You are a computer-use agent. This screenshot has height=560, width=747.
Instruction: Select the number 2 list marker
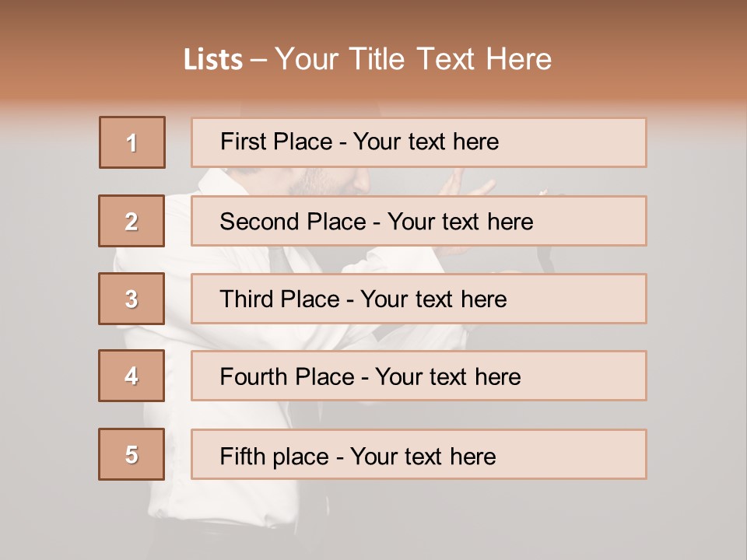132,221
